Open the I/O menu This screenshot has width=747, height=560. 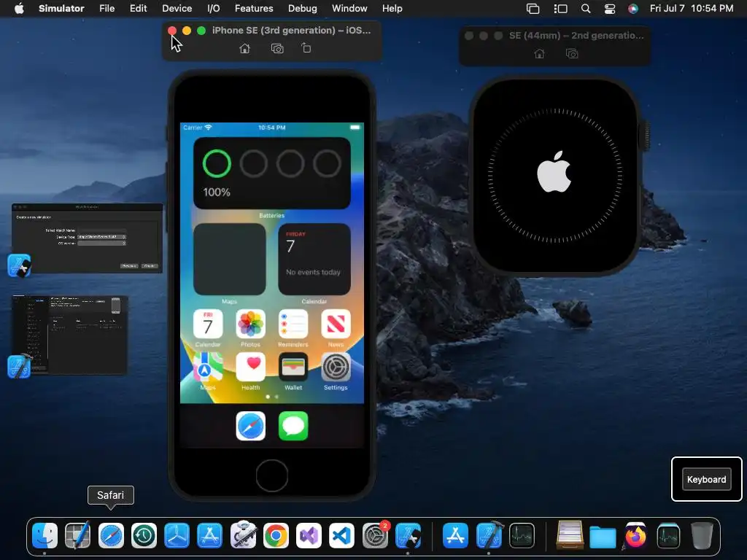(214, 9)
